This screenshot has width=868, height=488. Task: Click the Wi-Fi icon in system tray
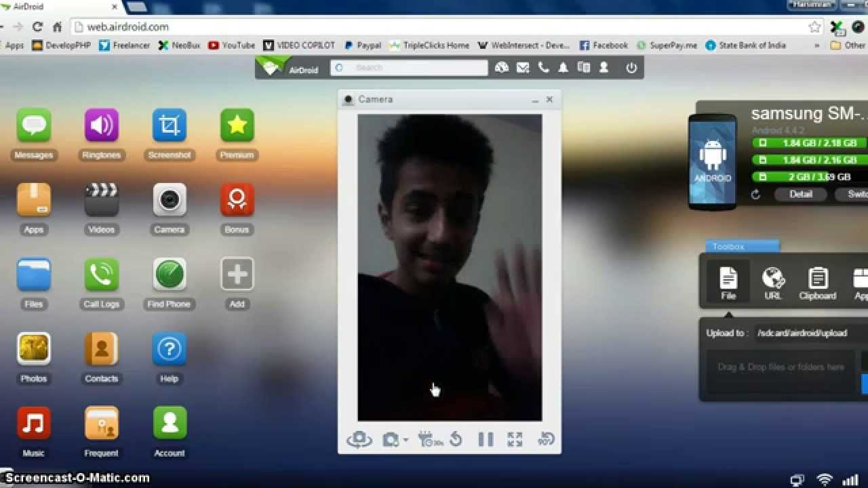pos(825,480)
